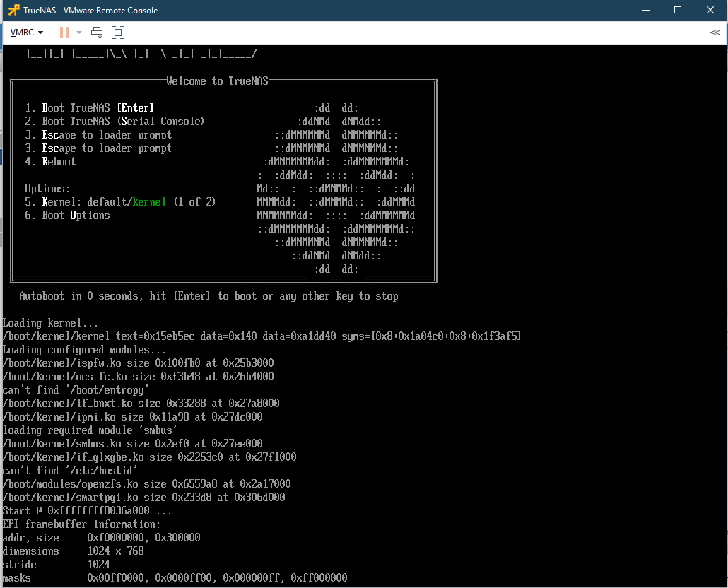Screen dimensions: 728x588
Task: Click the /boot/modules/openzfs.ko line
Action: [x=147, y=485]
